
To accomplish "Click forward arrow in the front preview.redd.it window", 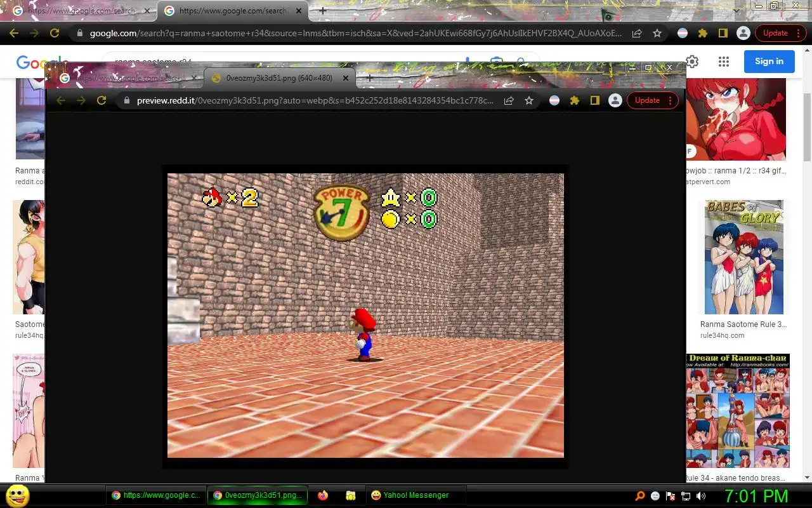I will click(x=81, y=100).
